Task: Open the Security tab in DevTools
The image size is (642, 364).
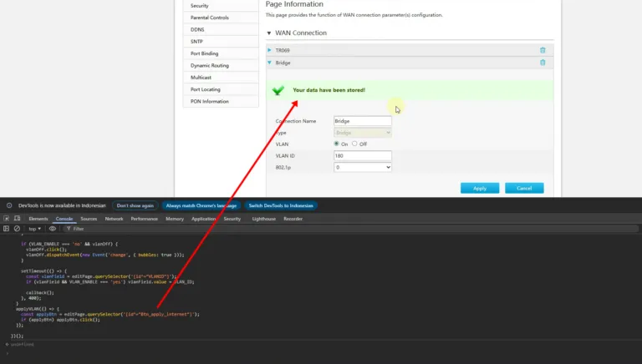Action: (232, 219)
